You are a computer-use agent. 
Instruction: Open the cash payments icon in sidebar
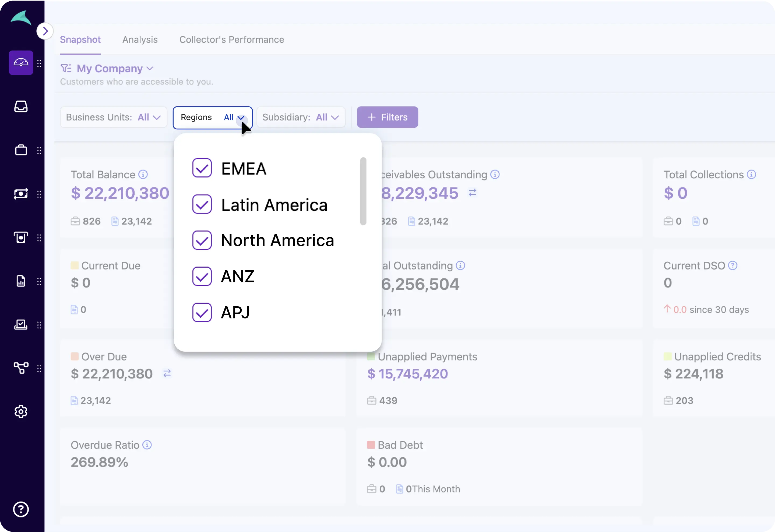coord(21,194)
